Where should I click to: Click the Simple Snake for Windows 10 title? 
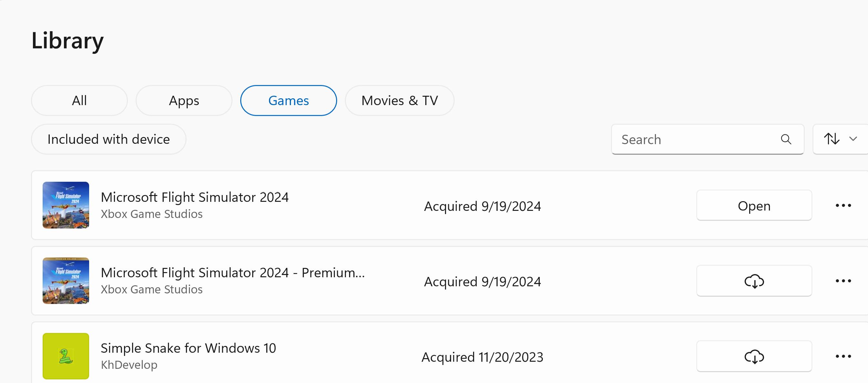188,348
